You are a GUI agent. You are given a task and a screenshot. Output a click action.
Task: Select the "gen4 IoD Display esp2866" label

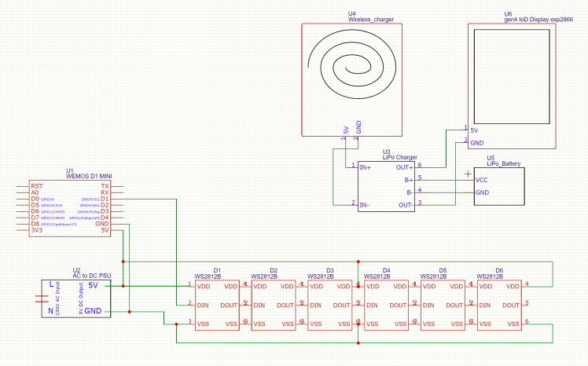(x=538, y=20)
